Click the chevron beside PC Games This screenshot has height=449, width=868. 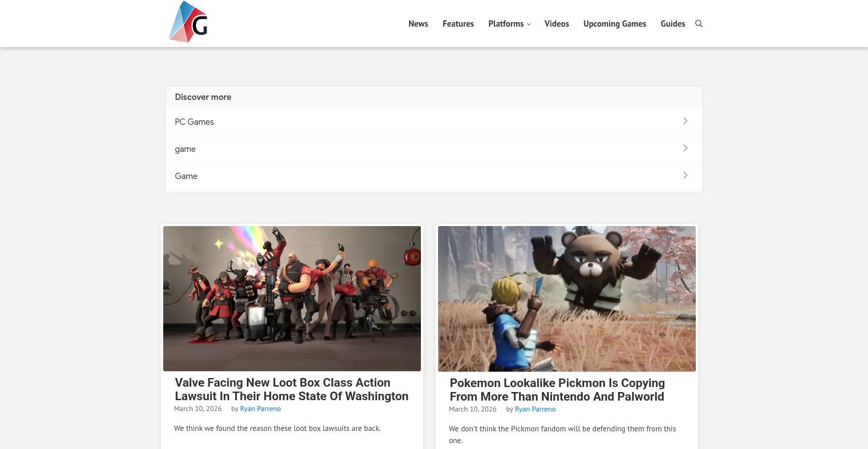click(x=685, y=121)
